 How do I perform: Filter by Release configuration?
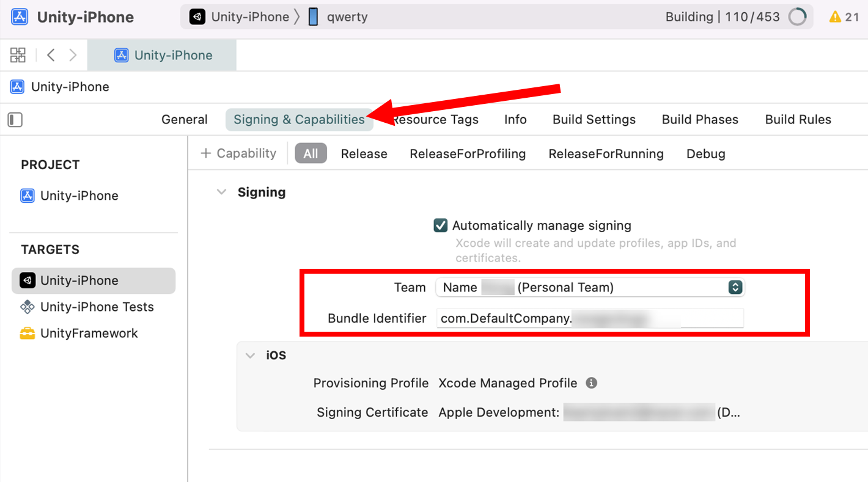tap(364, 154)
